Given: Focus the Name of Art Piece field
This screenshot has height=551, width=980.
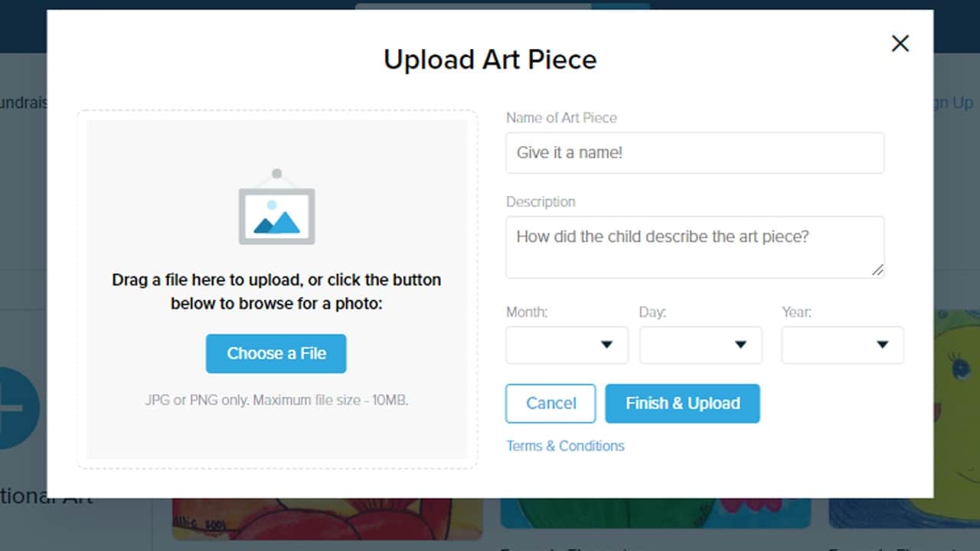Looking at the screenshot, I should click(694, 153).
